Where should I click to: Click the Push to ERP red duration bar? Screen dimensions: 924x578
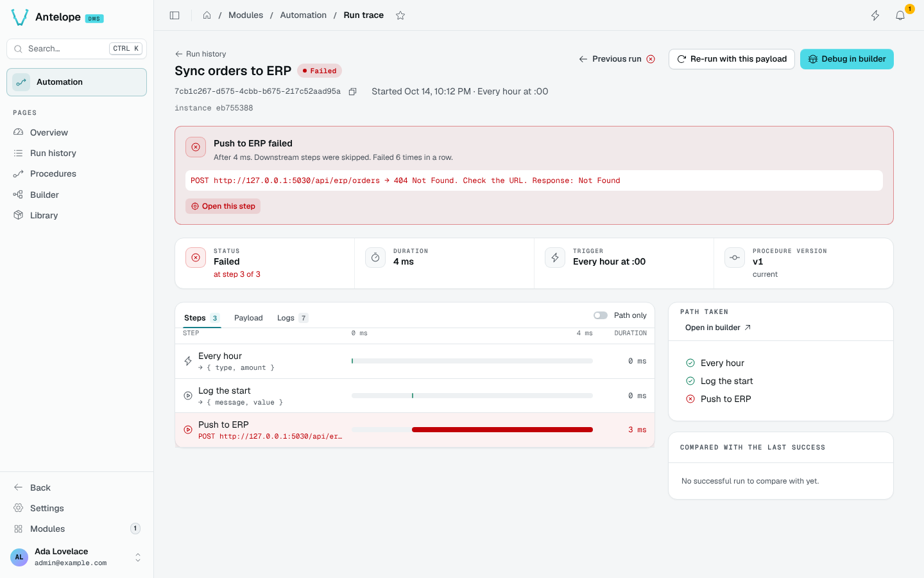click(x=502, y=430)
